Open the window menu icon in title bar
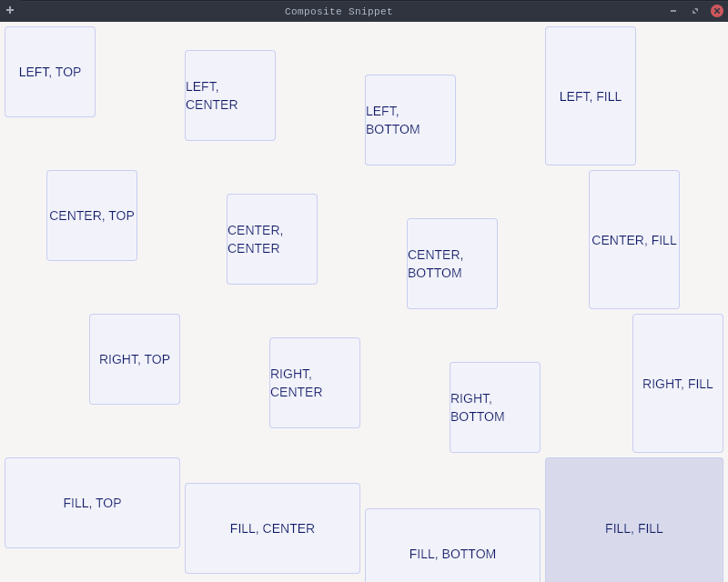 pyautogui.click(x=10, y=11)
